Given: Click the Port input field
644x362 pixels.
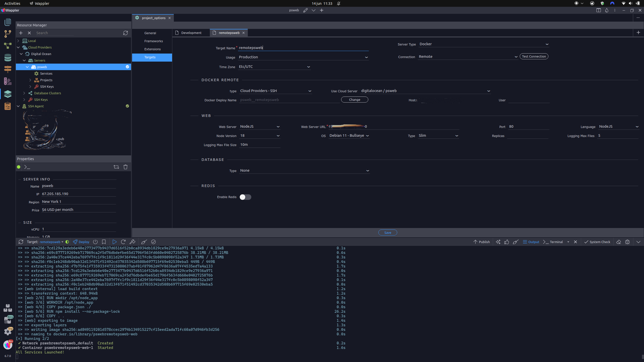Looking at the screenshot, I should 528,126.
